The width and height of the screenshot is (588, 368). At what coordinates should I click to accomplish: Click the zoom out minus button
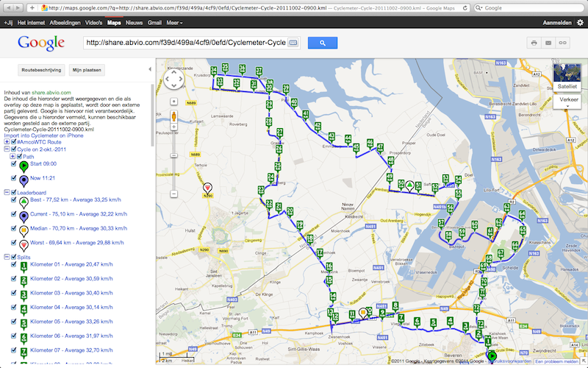(174, 194)
